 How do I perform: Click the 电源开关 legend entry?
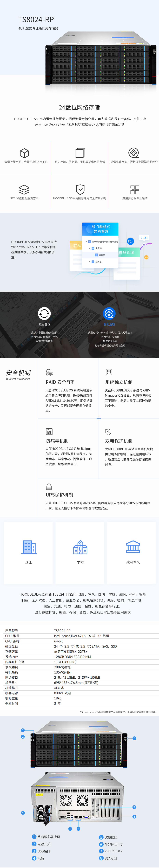(41, 844)
